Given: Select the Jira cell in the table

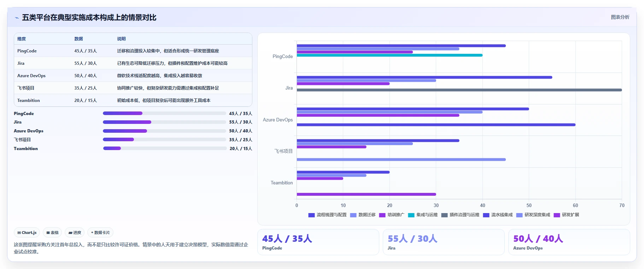Looking at the screenshot, I should click(x=21, y=63).
